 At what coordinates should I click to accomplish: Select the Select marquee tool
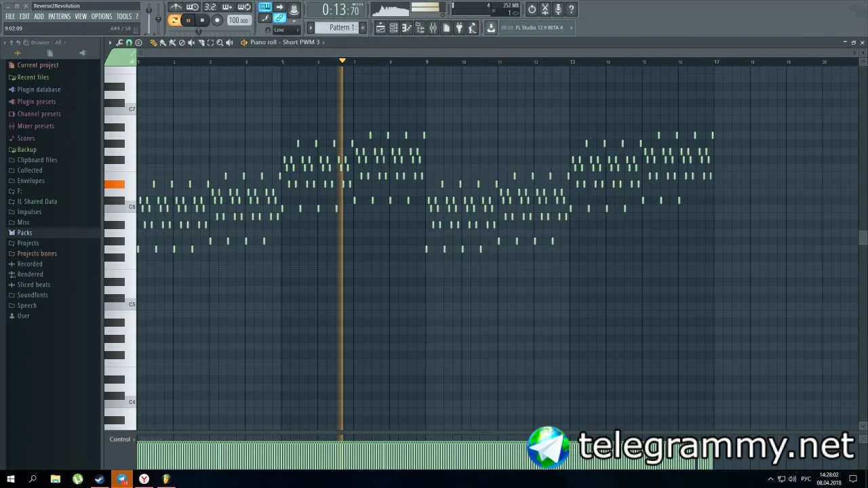tap(210, 43)
